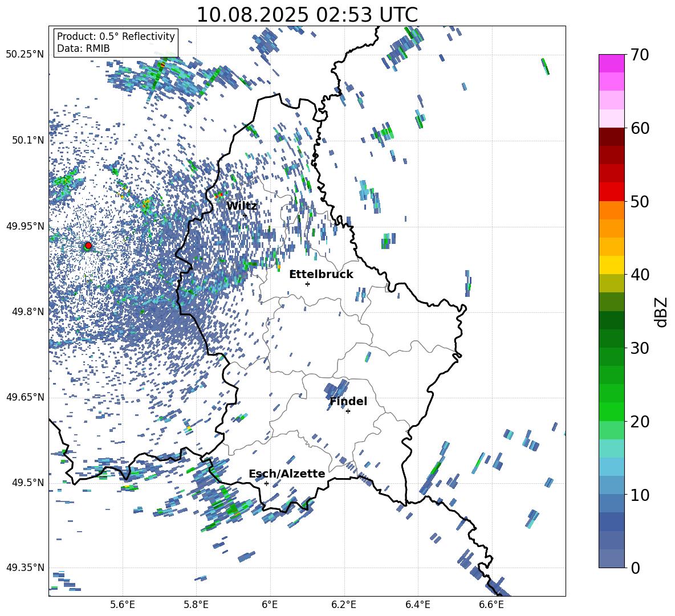Click the Esch/Alzette location cross marker

tap(266, 483)
